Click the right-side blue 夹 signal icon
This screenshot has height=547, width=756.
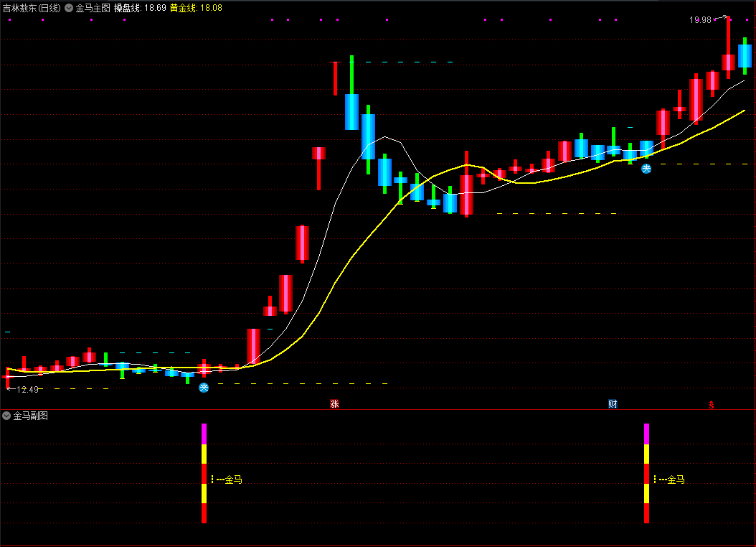click(x=646, y=169)
